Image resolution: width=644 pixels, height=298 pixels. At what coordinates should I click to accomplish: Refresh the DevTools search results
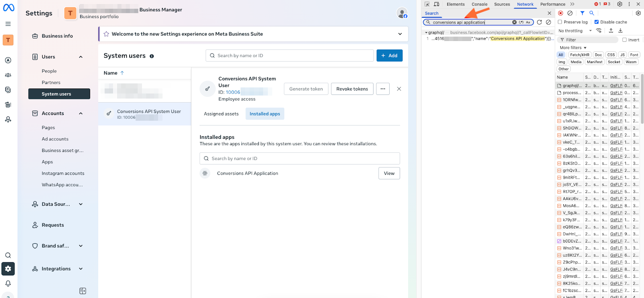coord(539,23)
